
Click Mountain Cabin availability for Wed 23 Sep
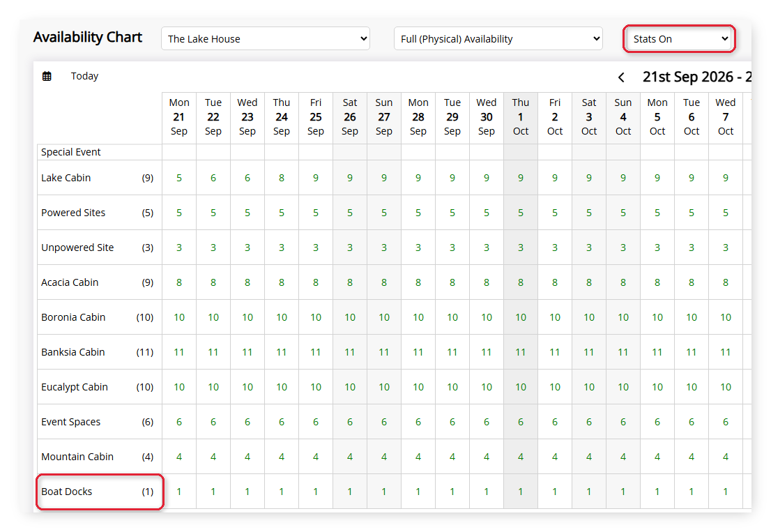pyautogui.click(x=247, y=457)
